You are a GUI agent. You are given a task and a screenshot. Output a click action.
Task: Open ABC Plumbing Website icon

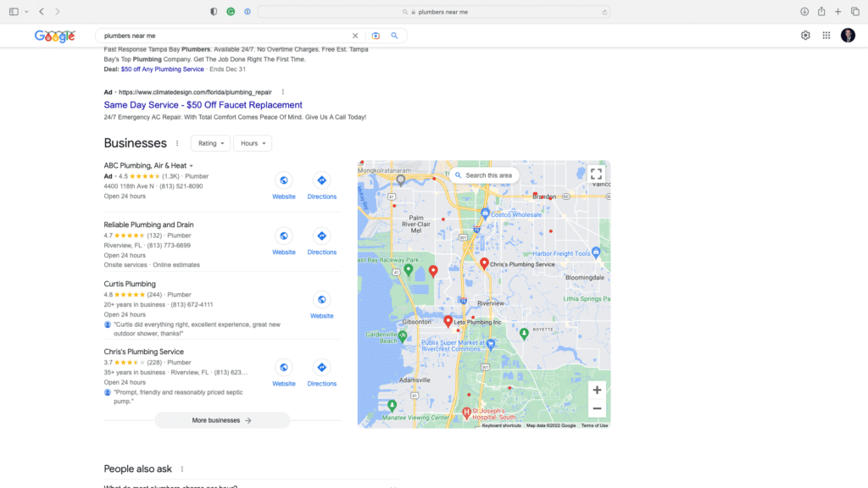click(x=283, y=180)
